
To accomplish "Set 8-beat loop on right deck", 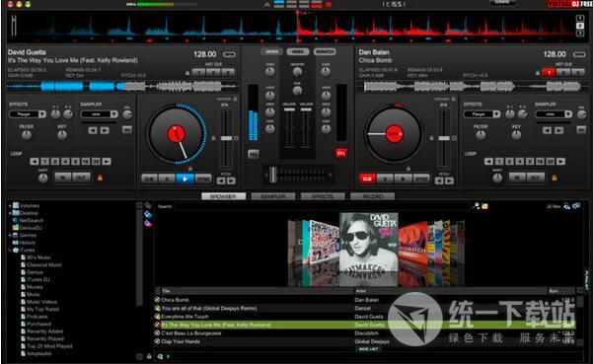I will (530, 162).
